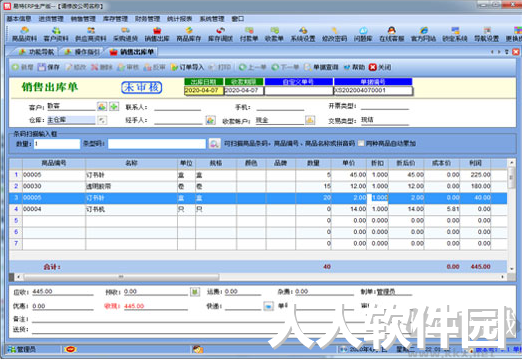Click red 关闭 button in document toolbar
The width and height of the screenshot is (522, 360).
tap(380, 67)
